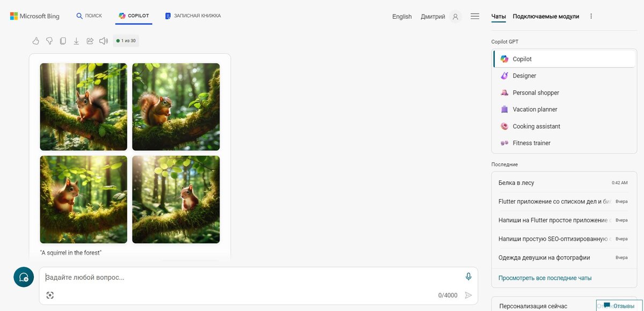
Task: Select the Cooking assistant GPT
Action: [x=565, y=126]
